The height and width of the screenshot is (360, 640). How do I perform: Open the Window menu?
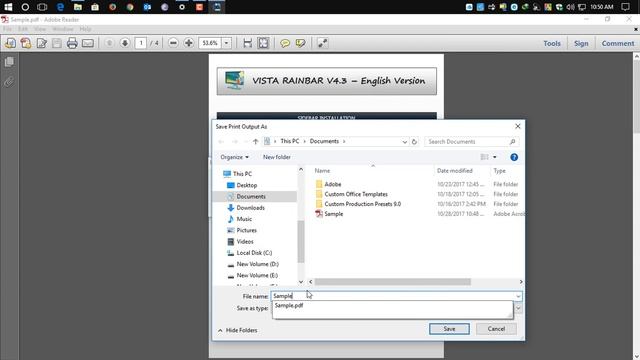click(x=62, y=29)
